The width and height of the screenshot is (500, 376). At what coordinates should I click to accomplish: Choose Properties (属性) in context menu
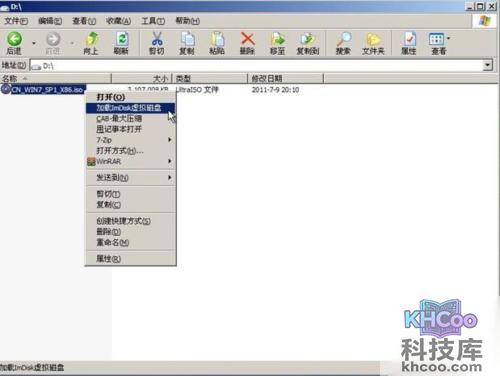[x=130, y=259]
